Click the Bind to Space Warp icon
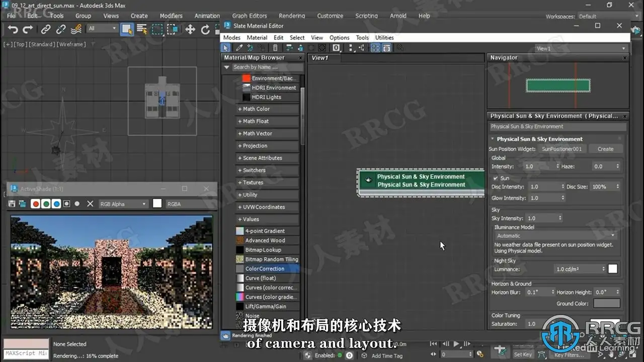This screenshot has height=362, width=644. pyautogui.click(x=77, y=29)
